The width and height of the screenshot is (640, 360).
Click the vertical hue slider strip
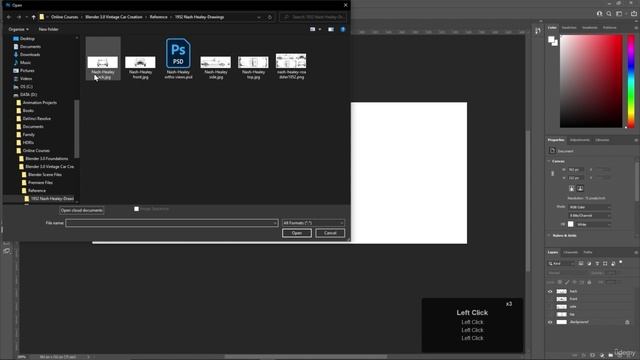click(x=631, y=81)
